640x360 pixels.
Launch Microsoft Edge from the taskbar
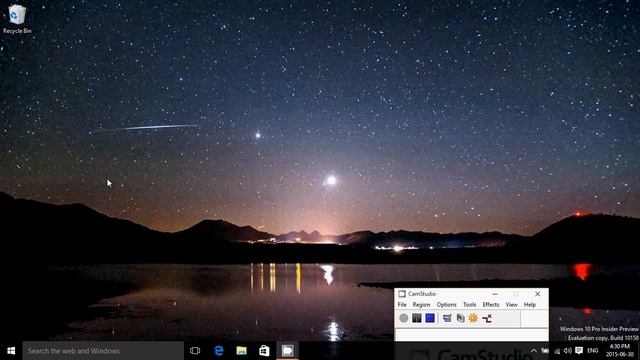tap(219, 351)
